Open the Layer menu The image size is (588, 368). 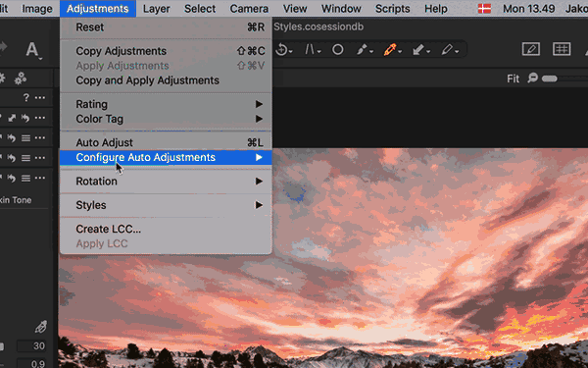157,8
